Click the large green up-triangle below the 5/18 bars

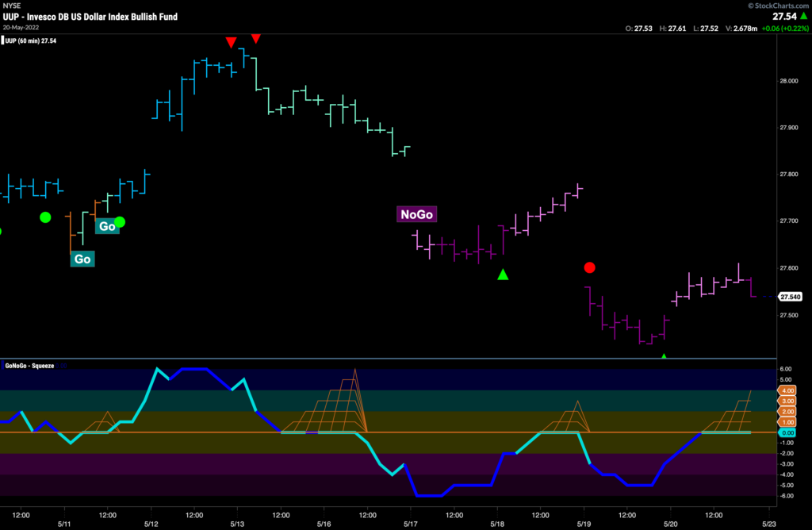[503, 275]
